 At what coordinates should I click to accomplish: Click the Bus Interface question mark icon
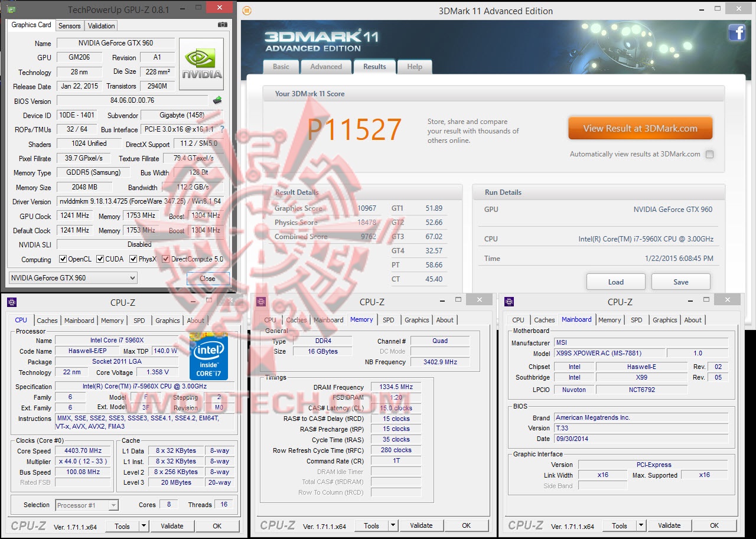coord(222,129)
